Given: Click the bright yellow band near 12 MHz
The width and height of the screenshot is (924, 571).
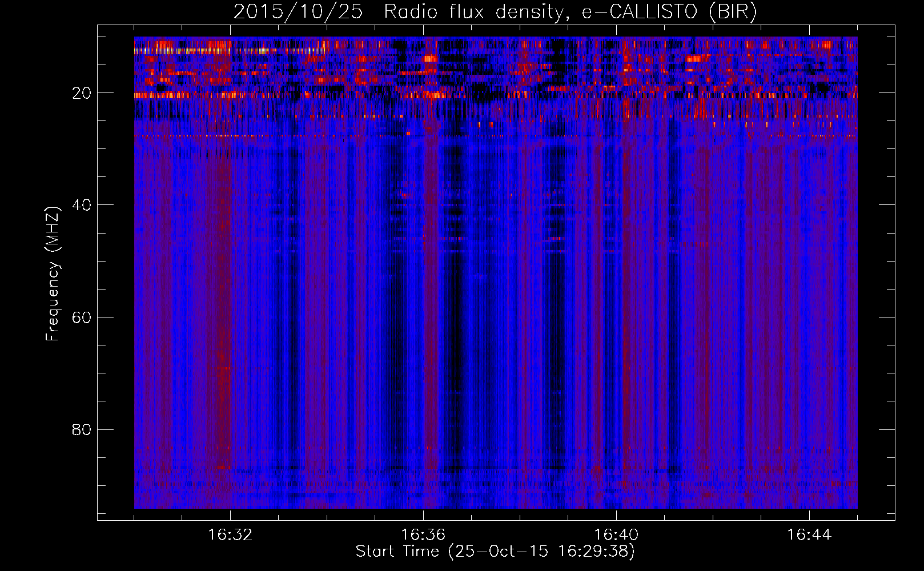Looking at the screenshot, I should [x=228, y=51].
